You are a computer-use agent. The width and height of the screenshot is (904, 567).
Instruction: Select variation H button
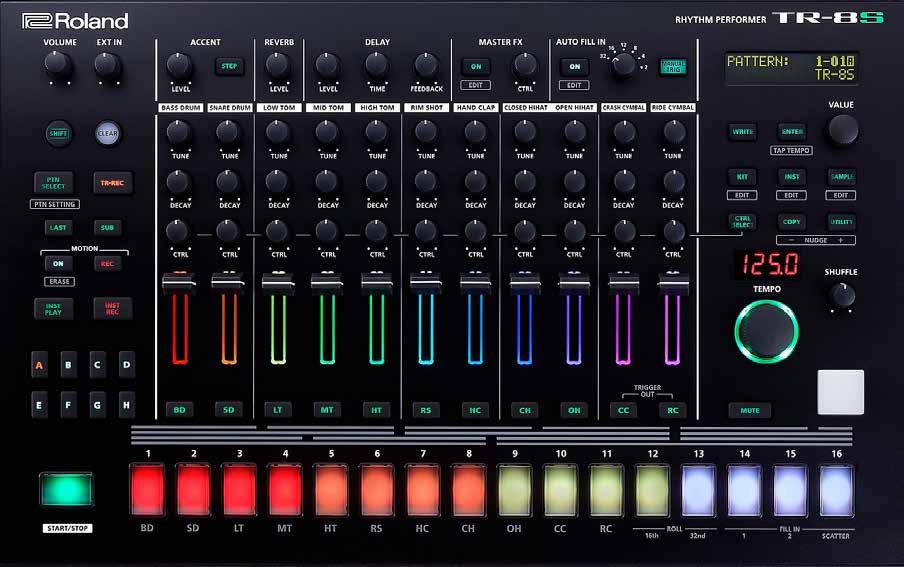pyautogui.click(x=126, y=405)
